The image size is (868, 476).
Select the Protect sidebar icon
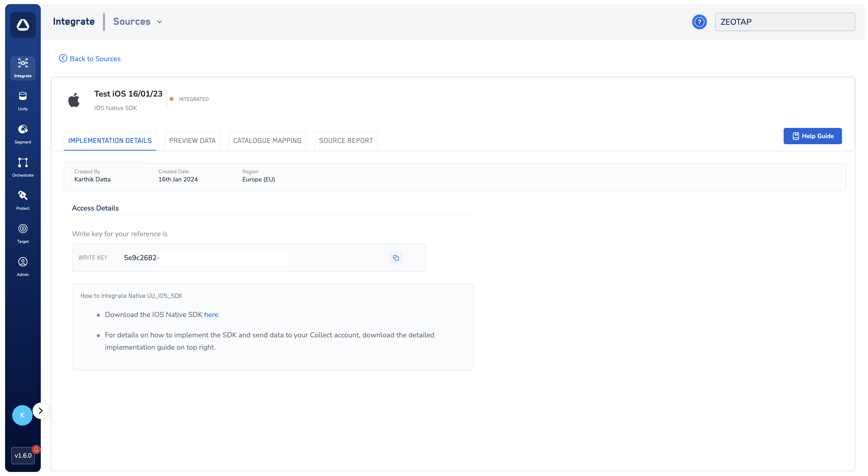coord(23,200)
